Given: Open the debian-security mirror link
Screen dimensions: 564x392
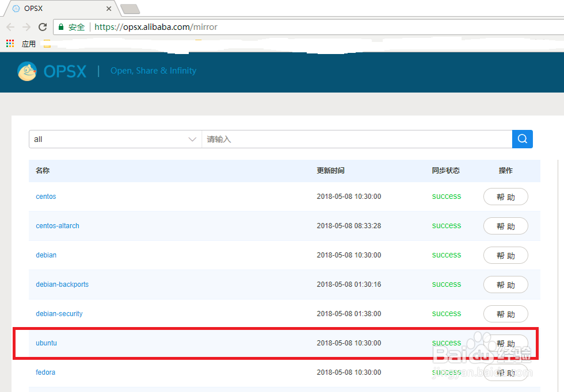Looking at the screenshot, I should coord(59,314).
